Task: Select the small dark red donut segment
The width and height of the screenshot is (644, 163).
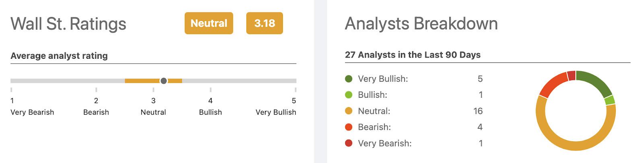Action: [571, 76]
